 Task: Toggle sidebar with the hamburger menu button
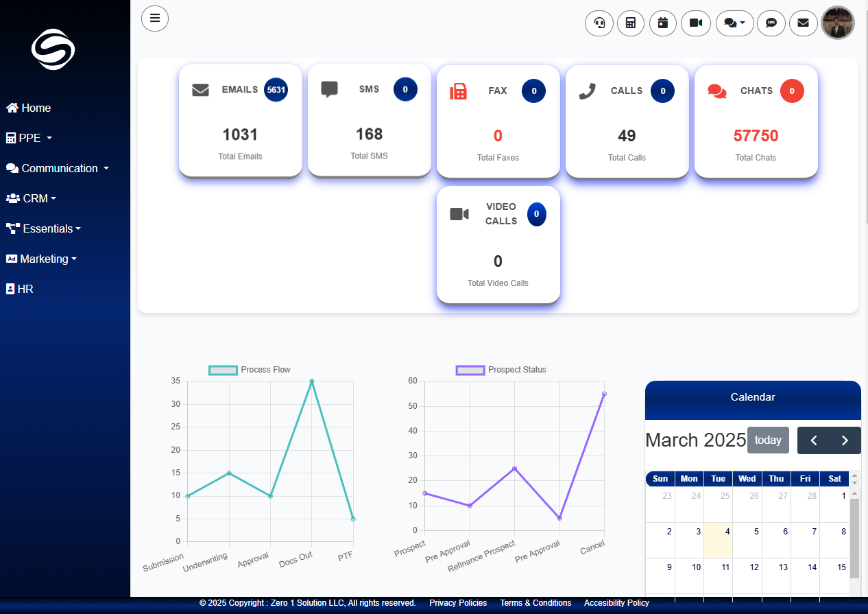[x=155, y=18]
